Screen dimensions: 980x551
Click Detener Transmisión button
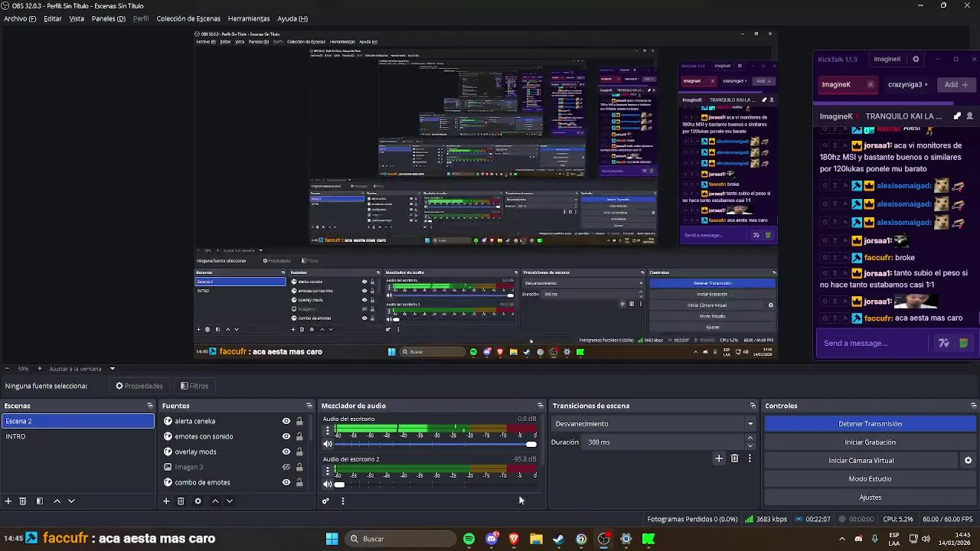pos(870,424)
